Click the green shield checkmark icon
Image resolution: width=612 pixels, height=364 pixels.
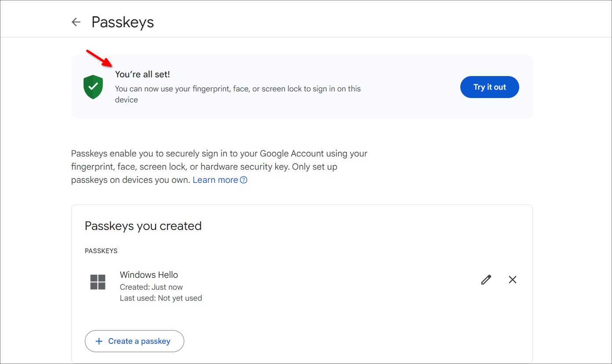click(x=93, y=87)
